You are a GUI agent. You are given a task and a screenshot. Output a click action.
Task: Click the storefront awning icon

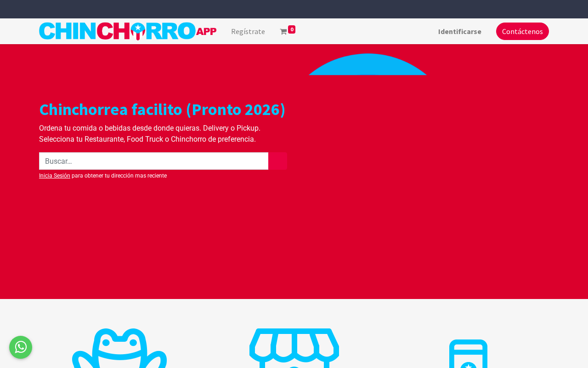click(294, 348)
